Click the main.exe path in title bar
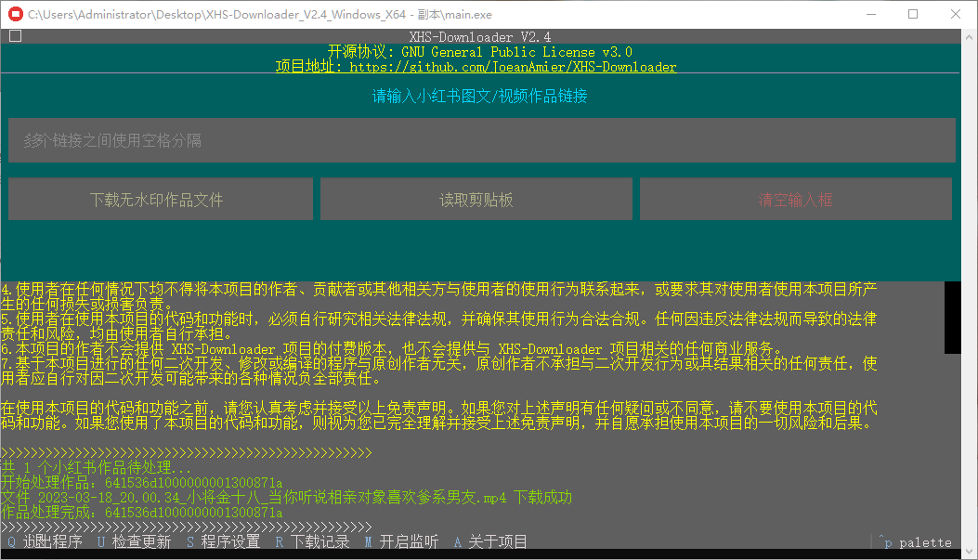978x560 pixels. click(x=260, y=14)
